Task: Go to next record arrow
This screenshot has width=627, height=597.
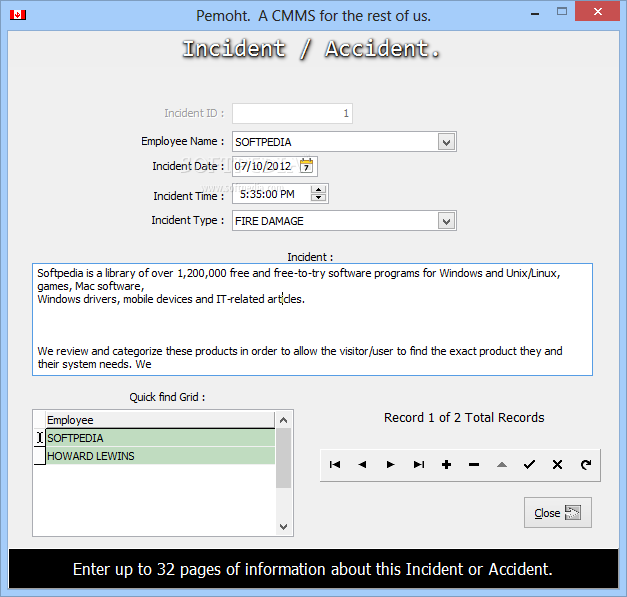Action: click(390, 465)
